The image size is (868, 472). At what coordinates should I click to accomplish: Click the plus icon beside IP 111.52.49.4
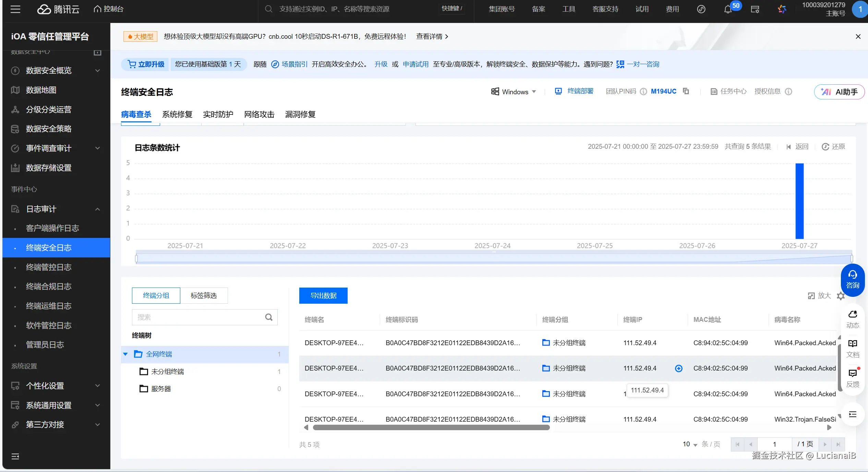[x=678, y=368]
